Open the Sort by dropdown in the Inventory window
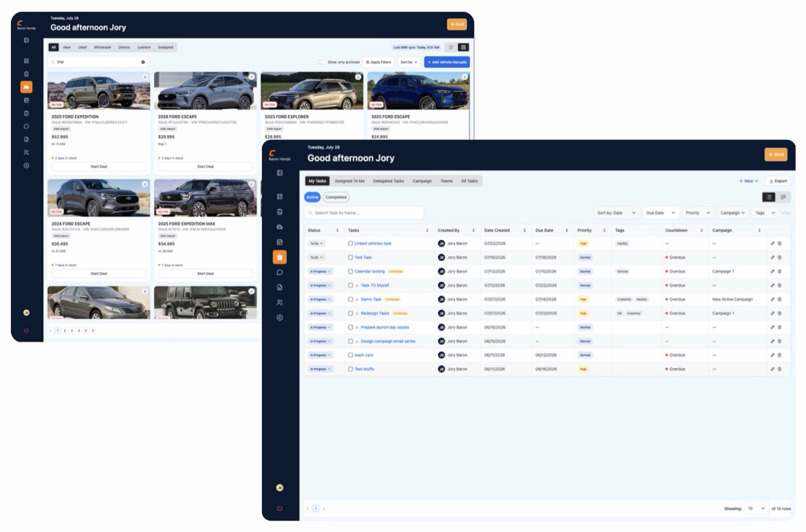806x532 pixels. 409,62
